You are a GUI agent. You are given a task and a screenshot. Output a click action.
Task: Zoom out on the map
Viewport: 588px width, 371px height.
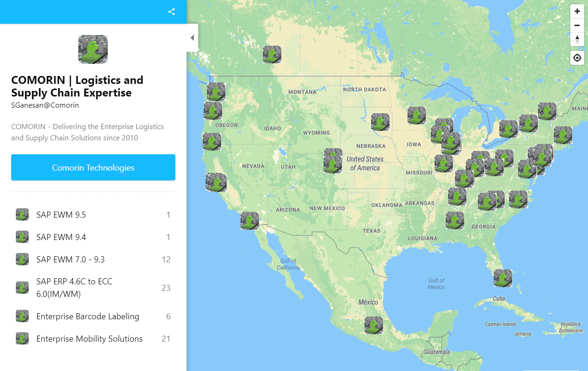coord(577,25)
